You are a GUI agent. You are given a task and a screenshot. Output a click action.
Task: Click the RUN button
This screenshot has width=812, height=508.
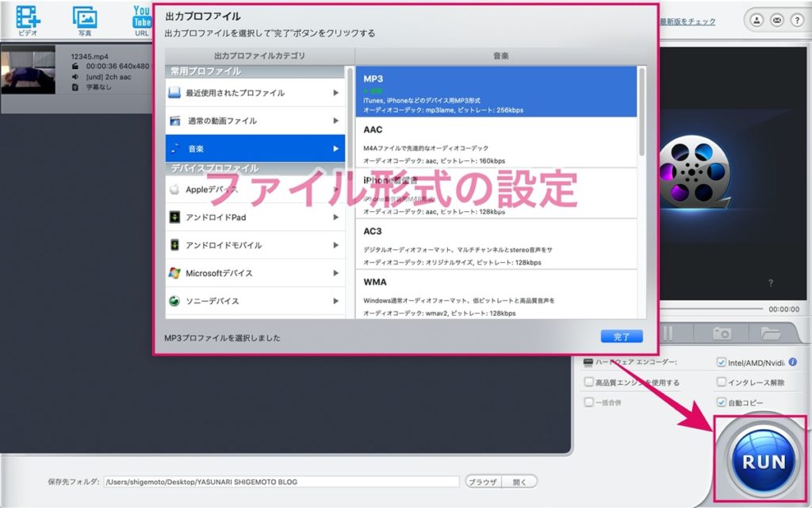tap(764, 460)
